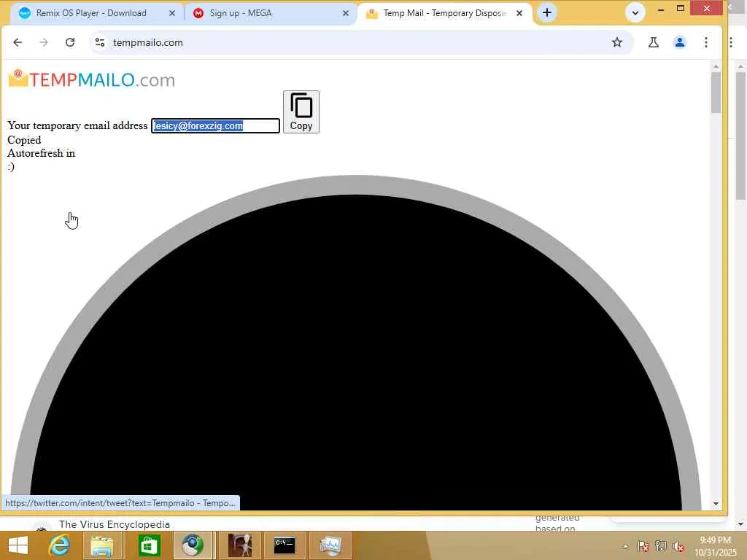The image size is (747, 560).
Task: Click 'The Virus Encyclopedia' text in background window
Action: pyautogui.click(x=115, y=524)
